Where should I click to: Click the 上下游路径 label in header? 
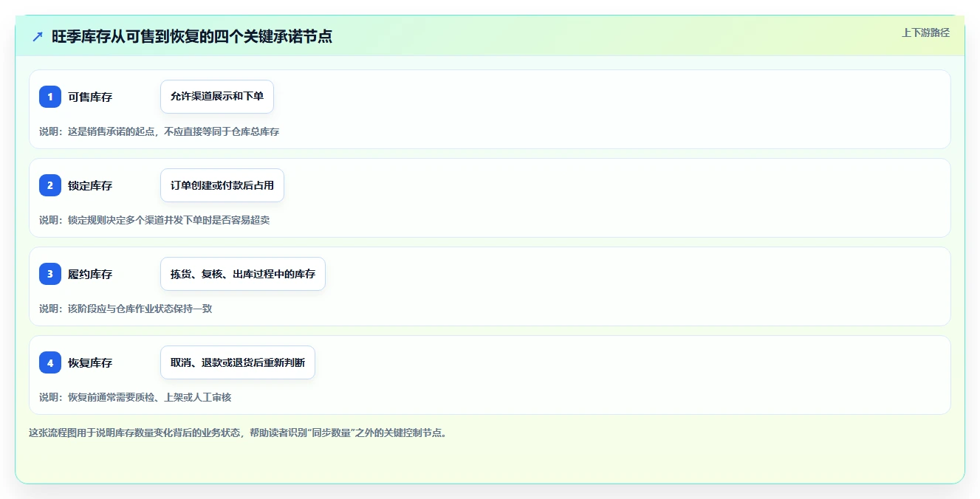coord(925,32)
